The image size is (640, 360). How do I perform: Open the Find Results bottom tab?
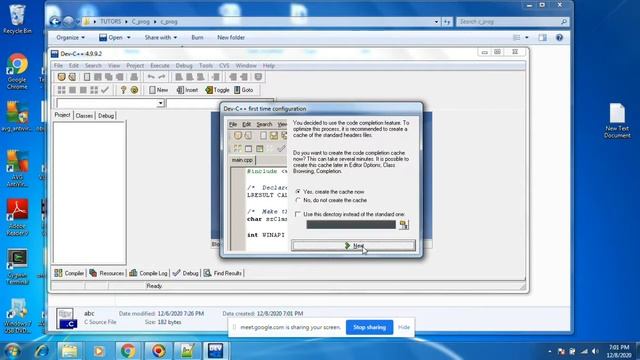tap(223, 273)
